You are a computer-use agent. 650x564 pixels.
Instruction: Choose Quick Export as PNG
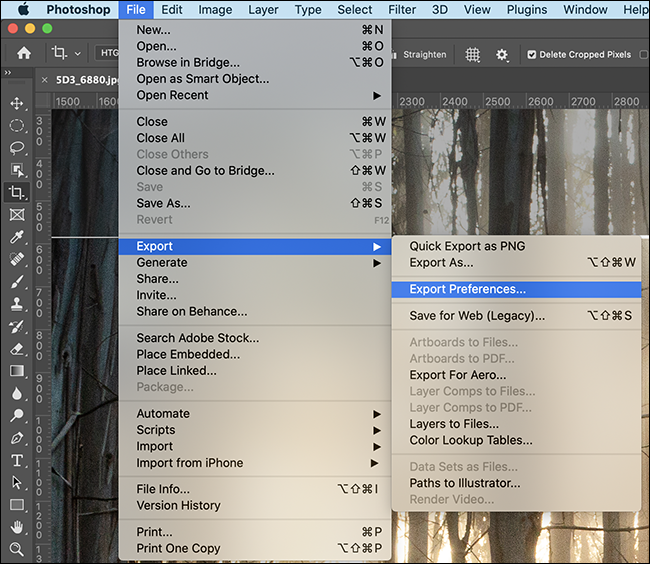pyautogui.click(x=517, y=246)
